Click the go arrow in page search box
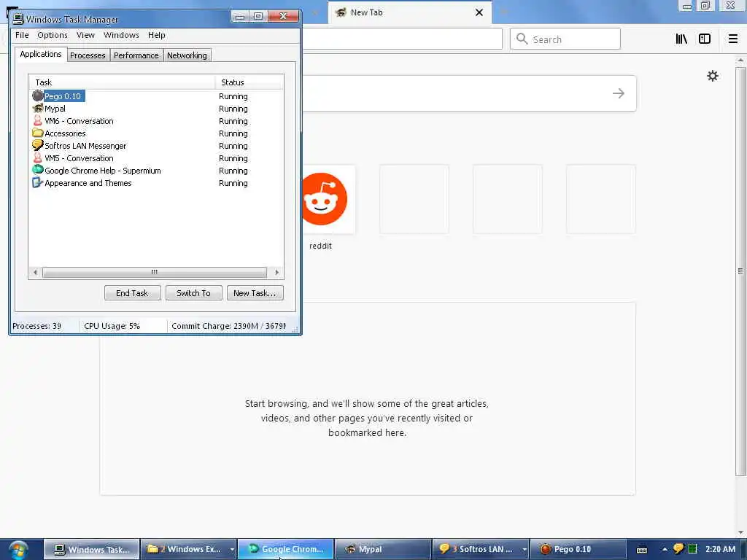The width and height of the screenshot is (747, 560). (619, 93)
